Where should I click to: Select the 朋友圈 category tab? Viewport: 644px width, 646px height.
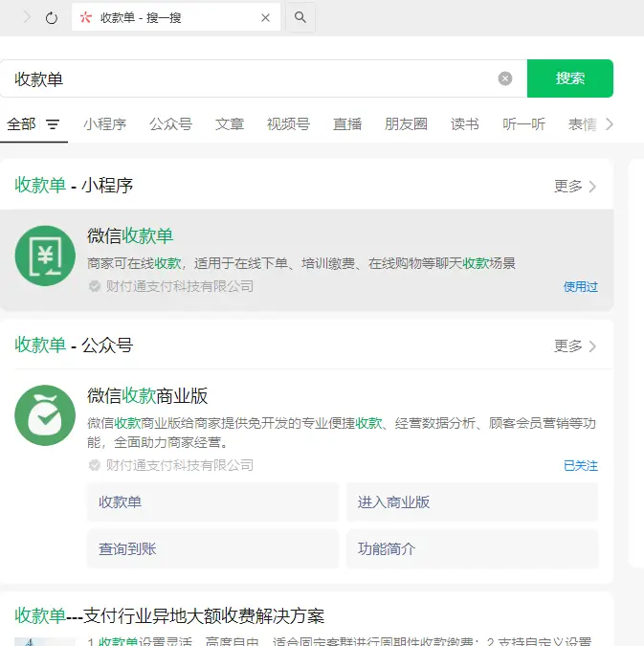coord(406,124)
